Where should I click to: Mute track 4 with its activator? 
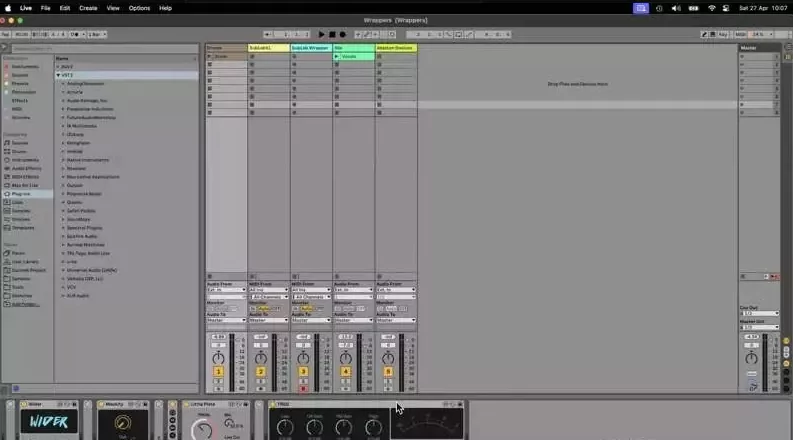(x=345, y=372)
